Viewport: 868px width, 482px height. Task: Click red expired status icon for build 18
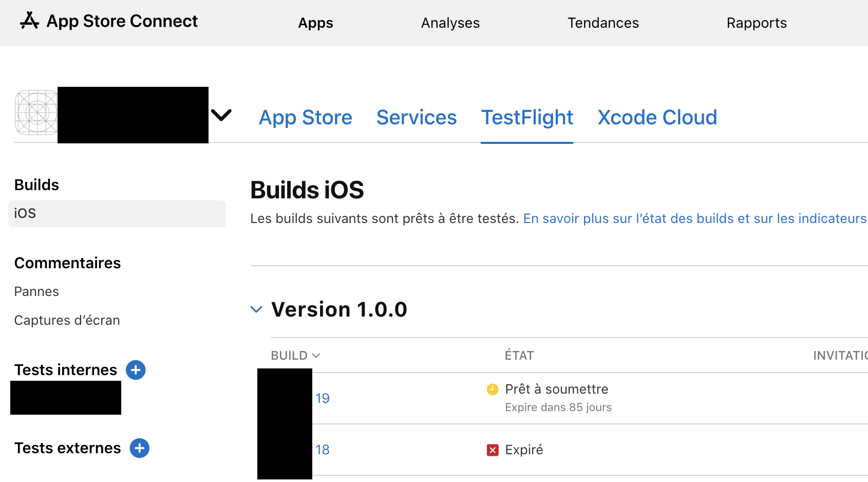pos(493,450)
